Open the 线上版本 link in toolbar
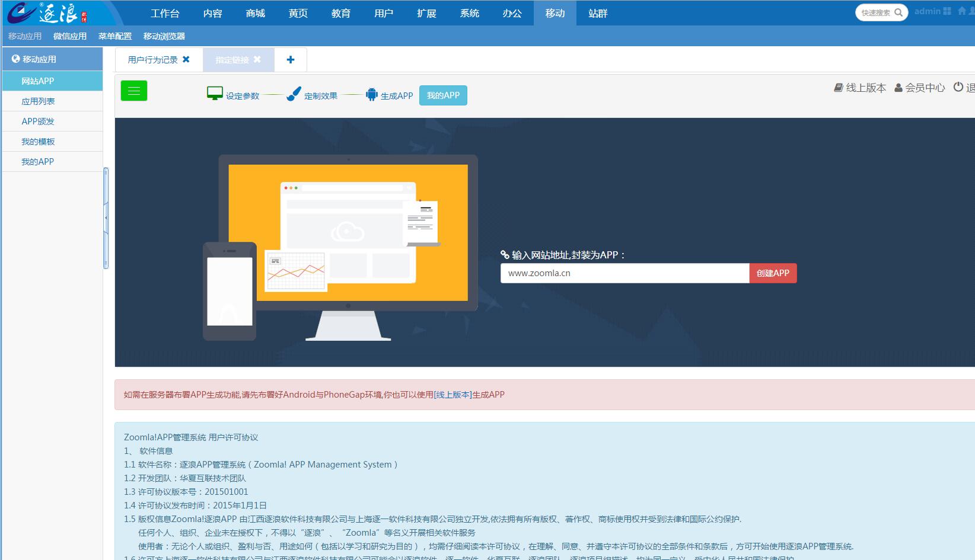Viewport: 975px width, 560px height. (x=866, y=88)
